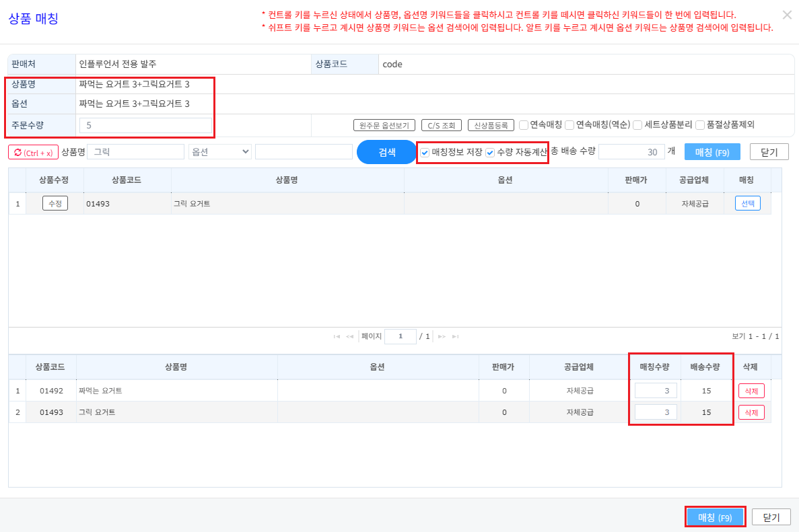Go to next page pagination icon
Screen dimensions: 799x532
pos(442,336)
